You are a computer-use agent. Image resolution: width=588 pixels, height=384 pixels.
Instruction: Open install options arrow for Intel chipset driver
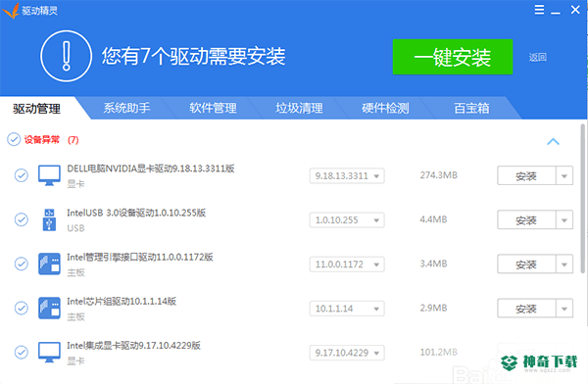[564, 309]
